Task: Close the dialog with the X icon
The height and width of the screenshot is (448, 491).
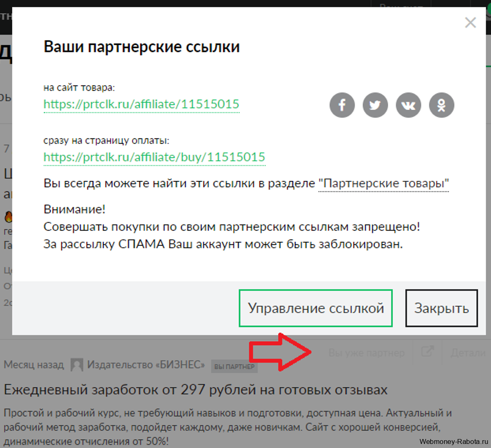Action: click(x=470, y=22)
